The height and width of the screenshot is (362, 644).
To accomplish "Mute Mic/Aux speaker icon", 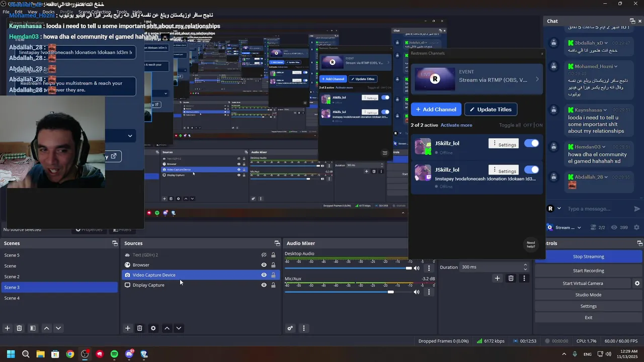I will (x=416, y=292).
